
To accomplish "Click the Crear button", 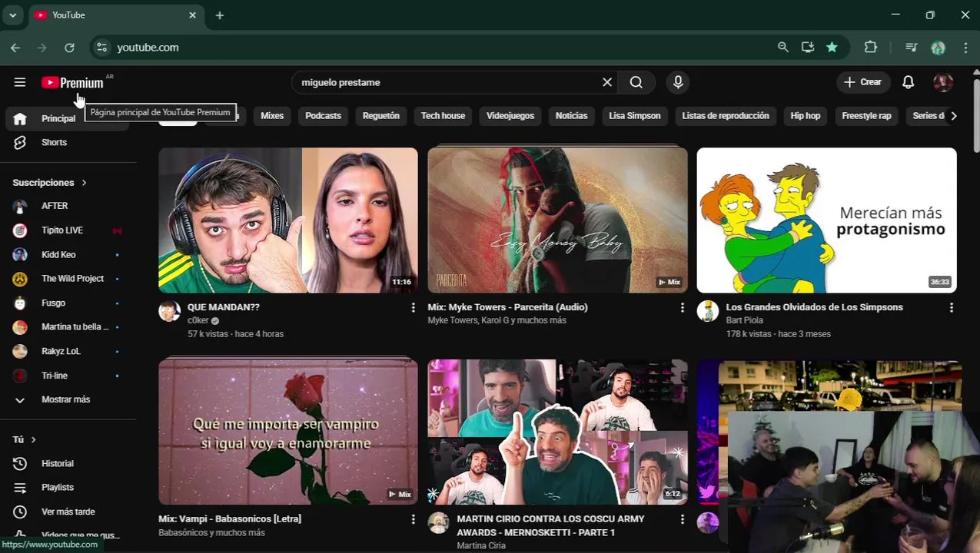I will click(863, 82).
